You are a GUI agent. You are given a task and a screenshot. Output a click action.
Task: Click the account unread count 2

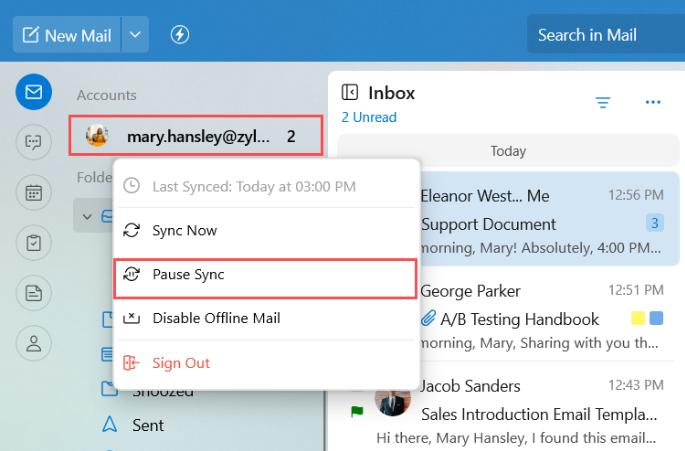(x=291, y=136)
